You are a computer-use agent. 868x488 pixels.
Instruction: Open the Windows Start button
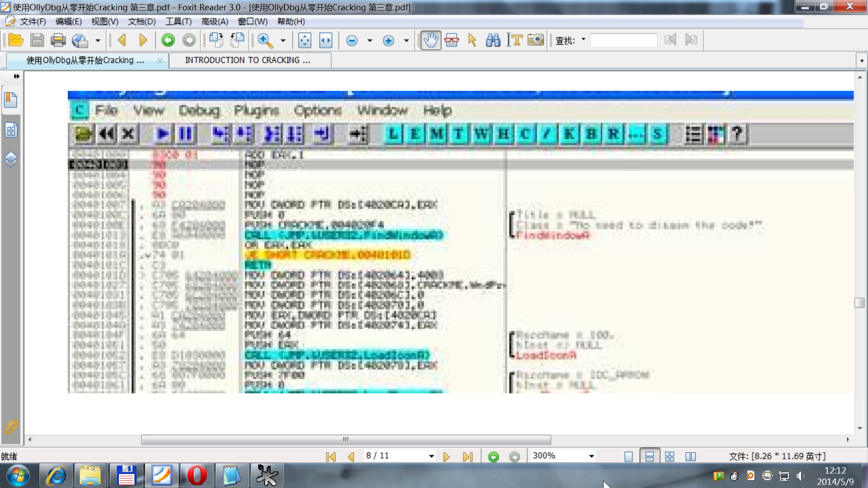[x=18, y=475]
